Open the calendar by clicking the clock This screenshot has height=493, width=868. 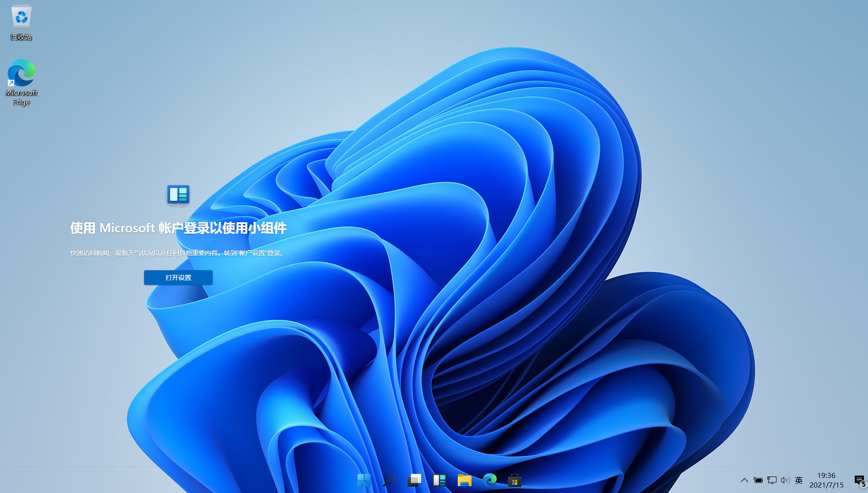(x=825, y=481)
